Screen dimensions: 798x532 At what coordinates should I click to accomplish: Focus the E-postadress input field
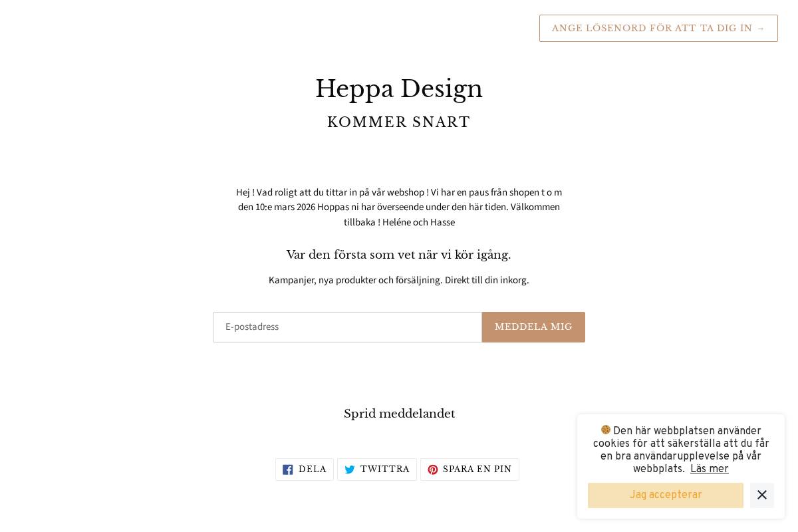click(x=347, y=327)
